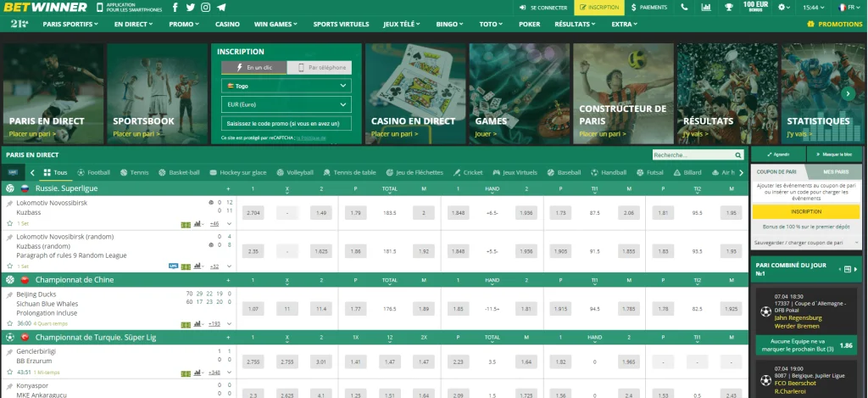The image size is (868, 398).
Task: Click the 1.86 odds in combined bet panel
Action: coord(846,345)
